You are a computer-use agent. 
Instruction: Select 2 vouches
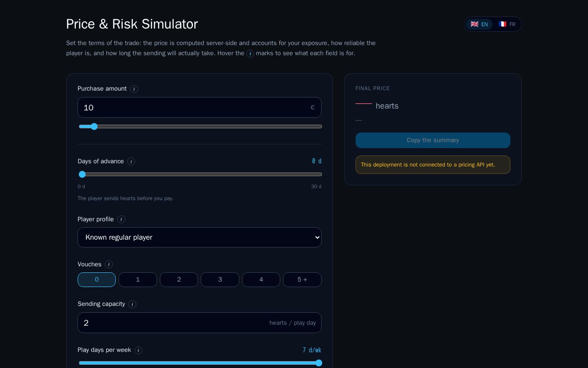coord(179,280)
